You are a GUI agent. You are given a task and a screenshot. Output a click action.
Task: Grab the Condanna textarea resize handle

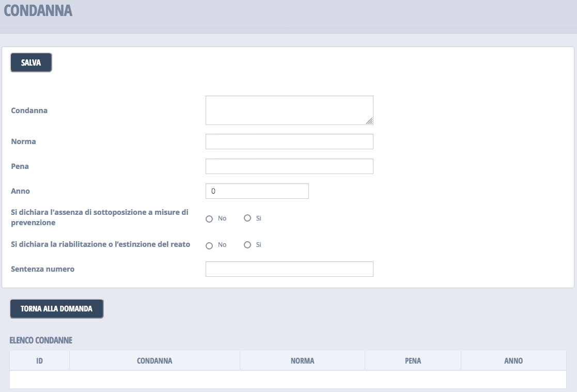pyautogui.click(x=369, y=121)
